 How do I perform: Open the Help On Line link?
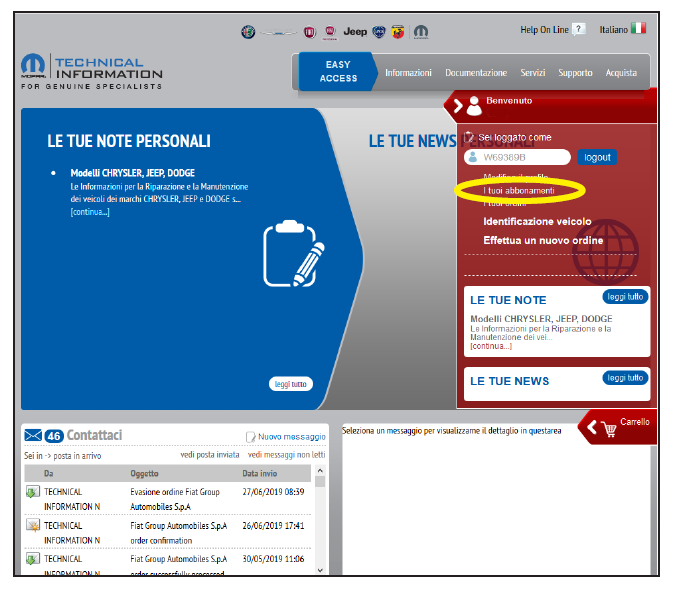click(544, 30)
